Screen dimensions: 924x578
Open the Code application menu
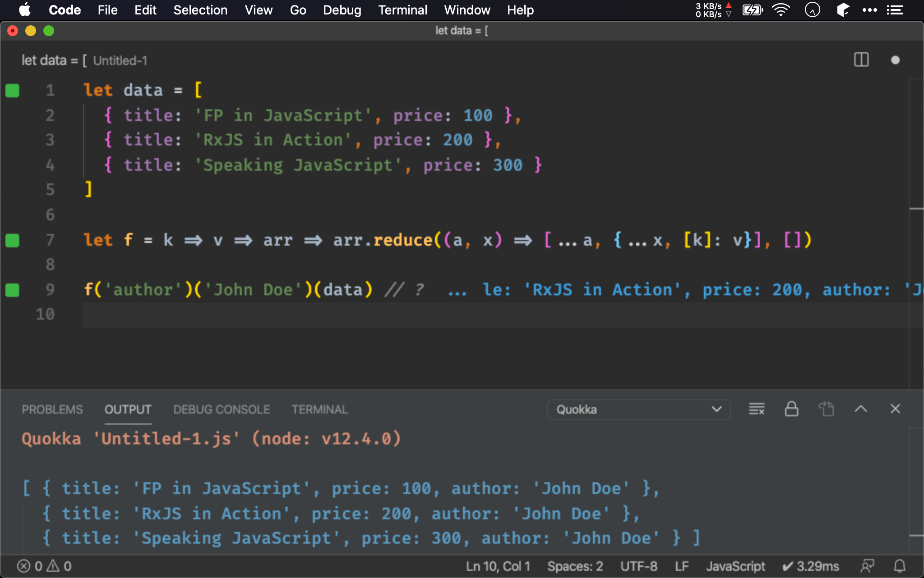65,10
